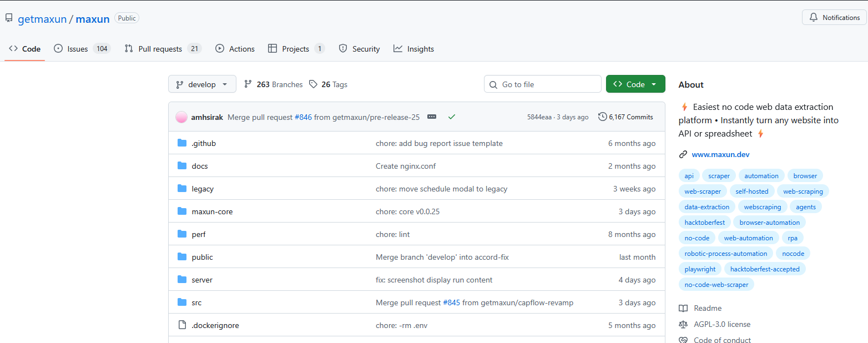Click the .github folder icon
Image resolution: width=868 pixels, height=343 pixels.
pos(182,143)
